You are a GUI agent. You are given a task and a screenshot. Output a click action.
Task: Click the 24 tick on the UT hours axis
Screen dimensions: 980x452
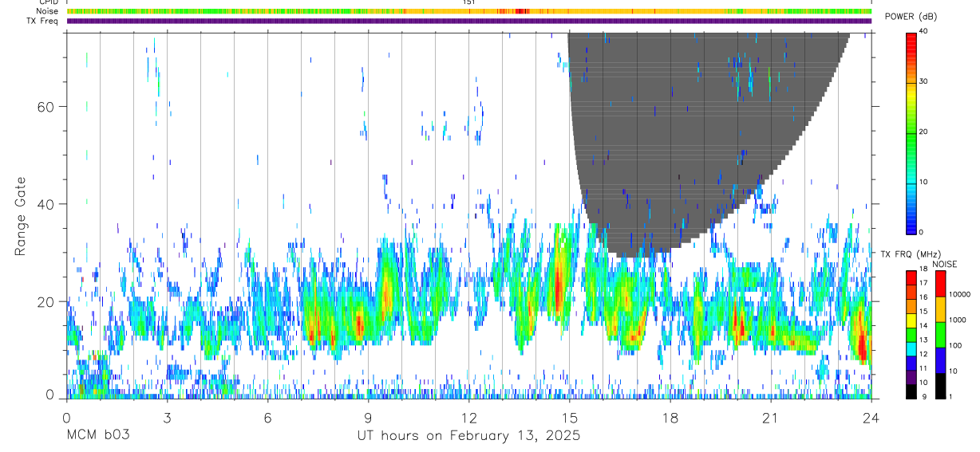(871, 417)
